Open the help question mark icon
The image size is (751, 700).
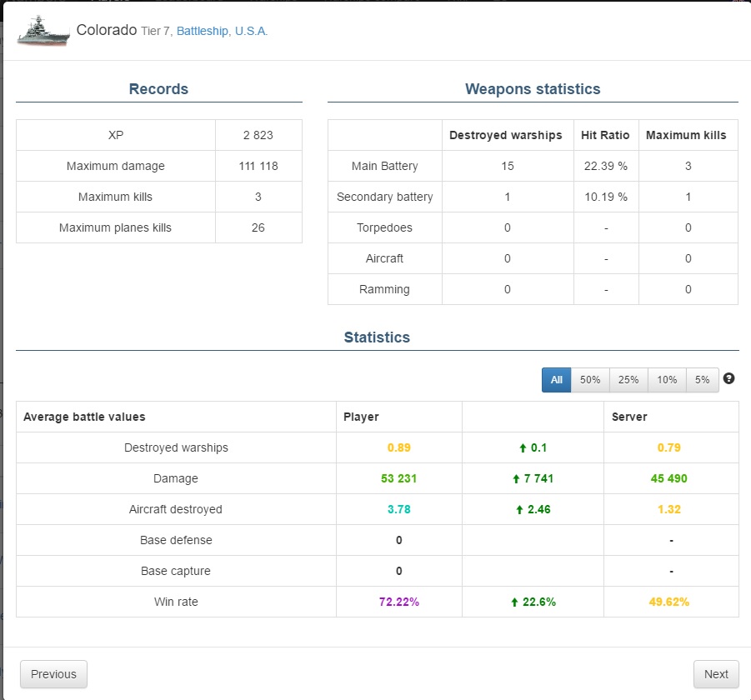point(728,378)
